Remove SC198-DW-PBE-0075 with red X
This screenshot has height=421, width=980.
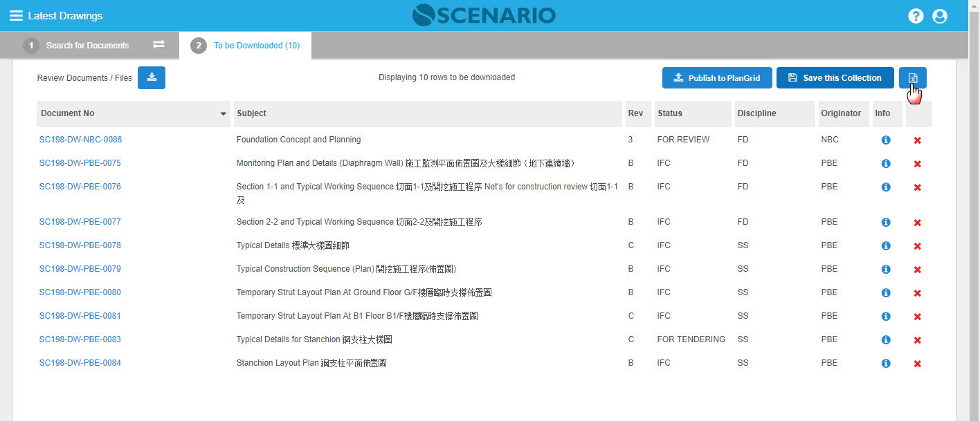point(917,164)
